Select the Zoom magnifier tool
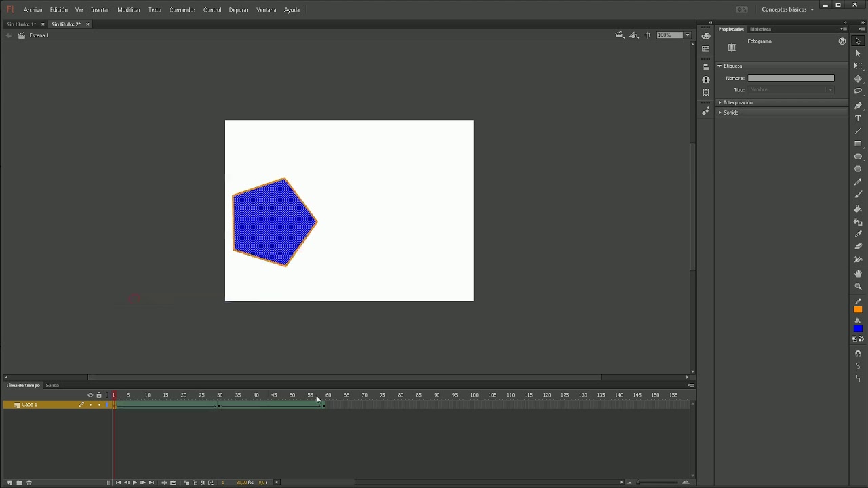 click(858, 287)
